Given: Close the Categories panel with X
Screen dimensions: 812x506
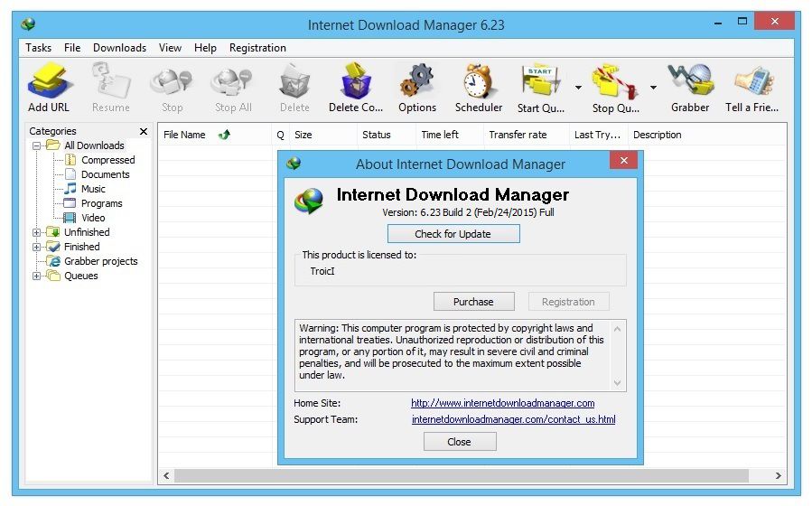Looking at the screenshot, I should click(144, 132).
